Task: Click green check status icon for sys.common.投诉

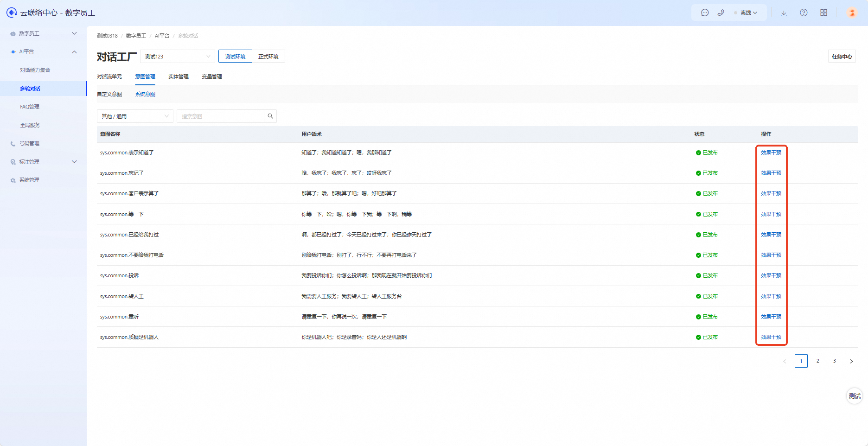Action: pos(698,276)
